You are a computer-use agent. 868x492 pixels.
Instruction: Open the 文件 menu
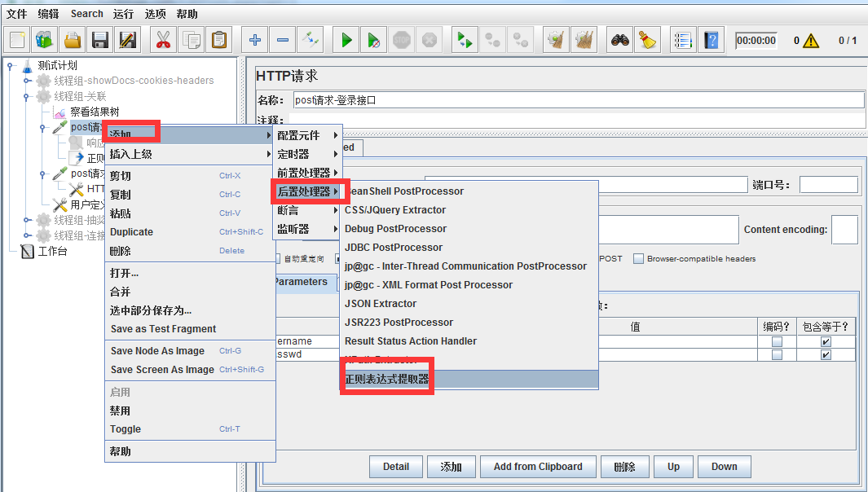coord(16,14)
